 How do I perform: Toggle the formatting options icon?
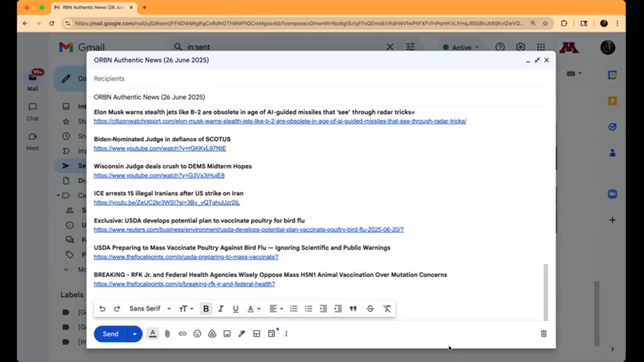[152, 333]
